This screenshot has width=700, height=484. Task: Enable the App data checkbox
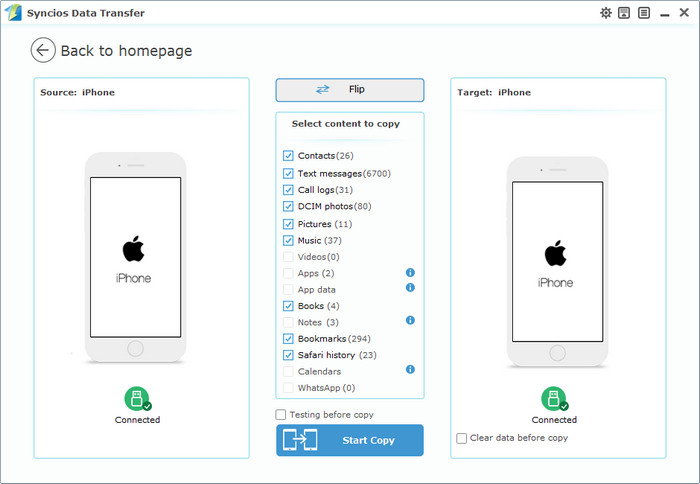tap(288, 289)
